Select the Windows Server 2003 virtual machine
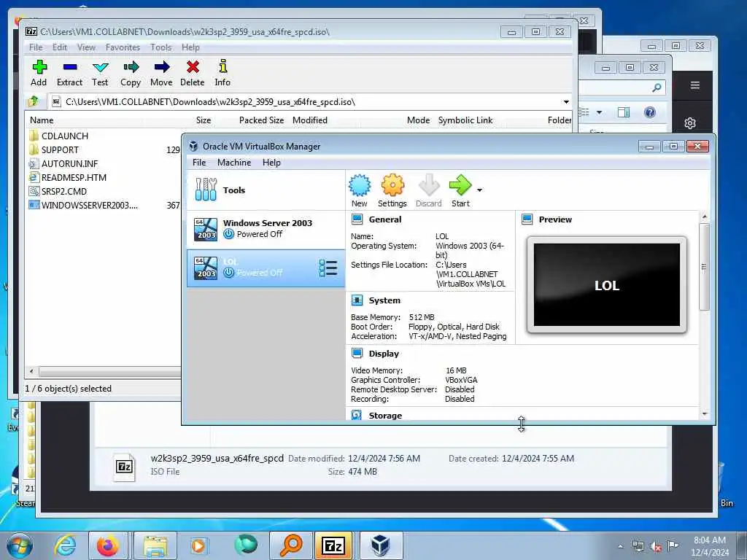The width and height of the screenshot is (747, 560). [x=266, y=229]
